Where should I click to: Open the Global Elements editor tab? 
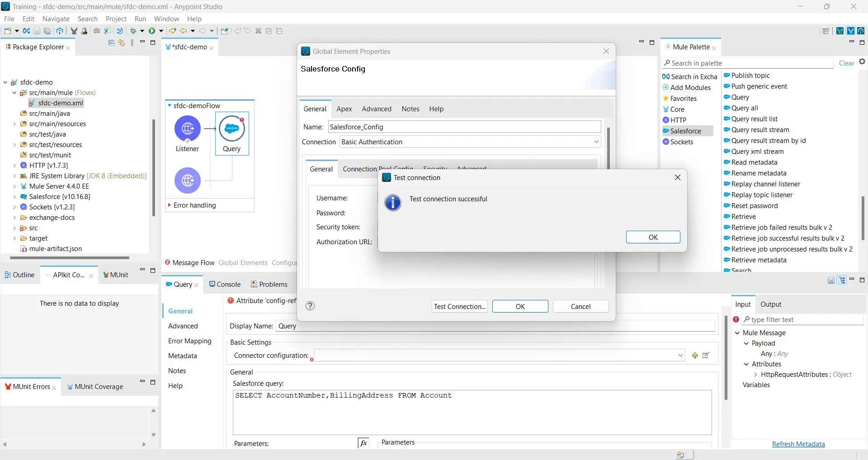243,263
